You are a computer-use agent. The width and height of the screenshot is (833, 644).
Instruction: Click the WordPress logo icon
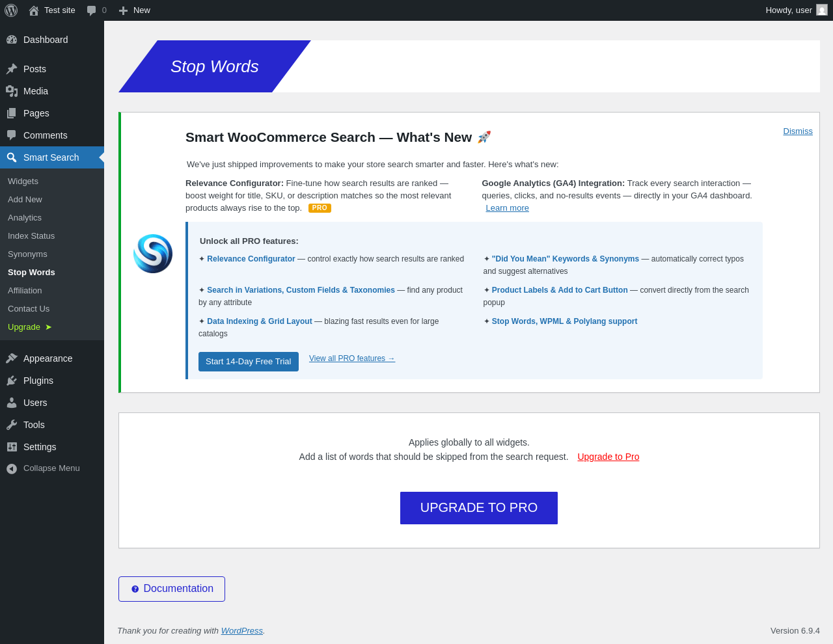pos(11,10)
